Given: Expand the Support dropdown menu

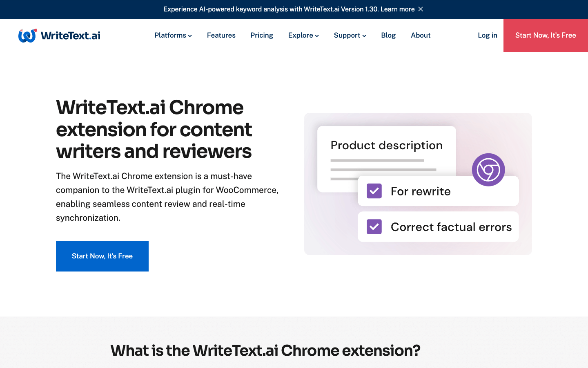Looking at the screenshot, I should pos(350,35).
